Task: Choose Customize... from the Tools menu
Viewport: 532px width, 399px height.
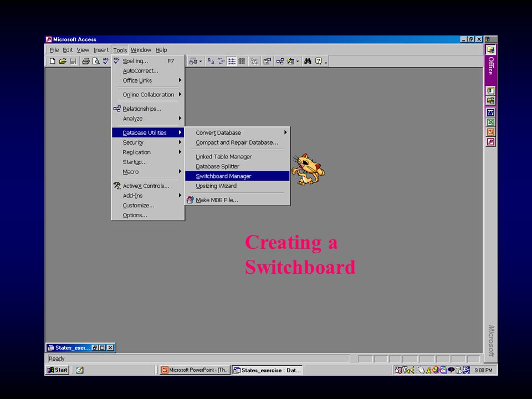Action: tap(148, 206)
